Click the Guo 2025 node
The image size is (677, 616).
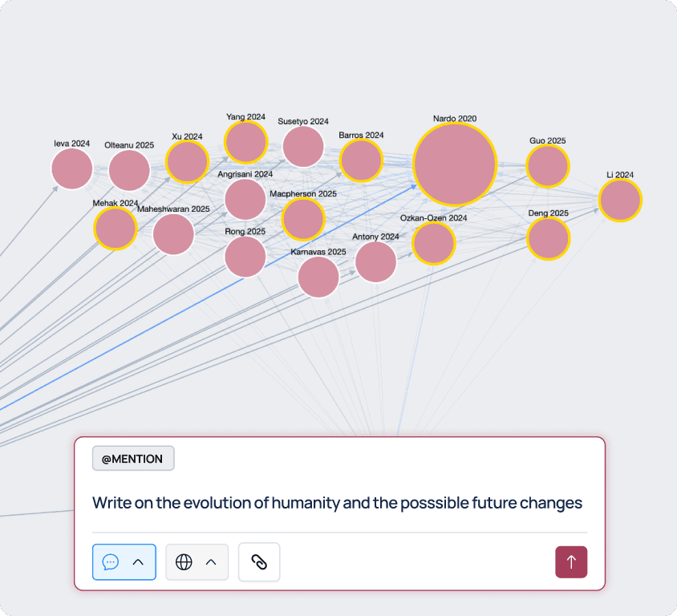point(548,166)
